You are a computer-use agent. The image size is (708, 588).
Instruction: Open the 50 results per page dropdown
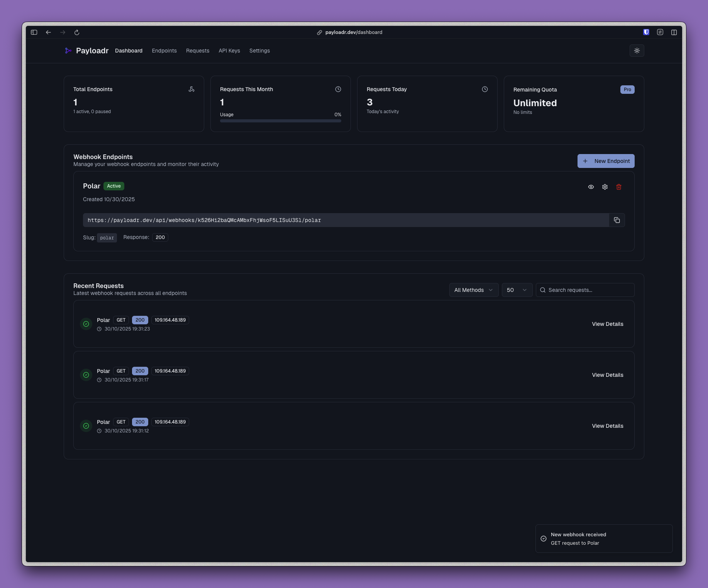click(517, 290)
